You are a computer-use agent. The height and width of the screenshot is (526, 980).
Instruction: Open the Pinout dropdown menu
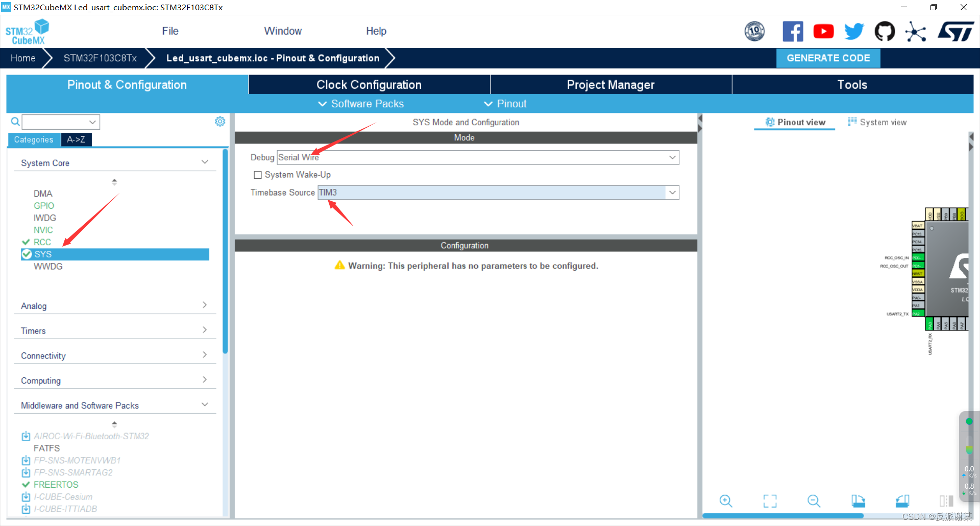click(x=505, y=104)
